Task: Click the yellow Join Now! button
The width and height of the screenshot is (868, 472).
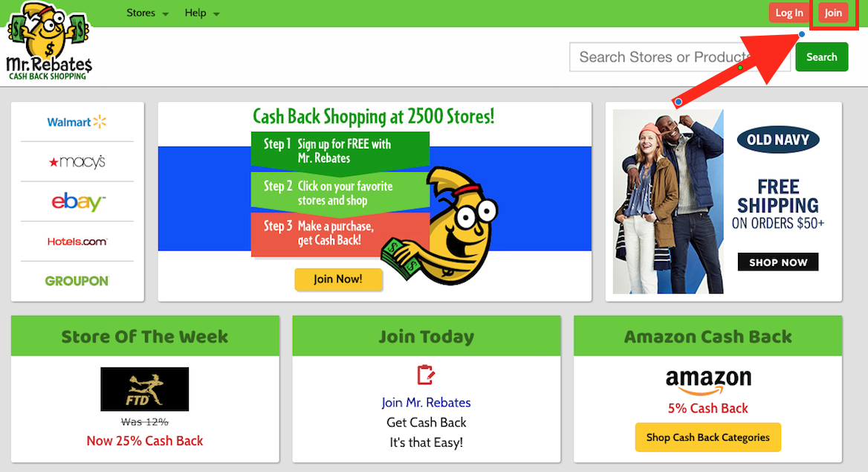Action: tap(338, 279)
